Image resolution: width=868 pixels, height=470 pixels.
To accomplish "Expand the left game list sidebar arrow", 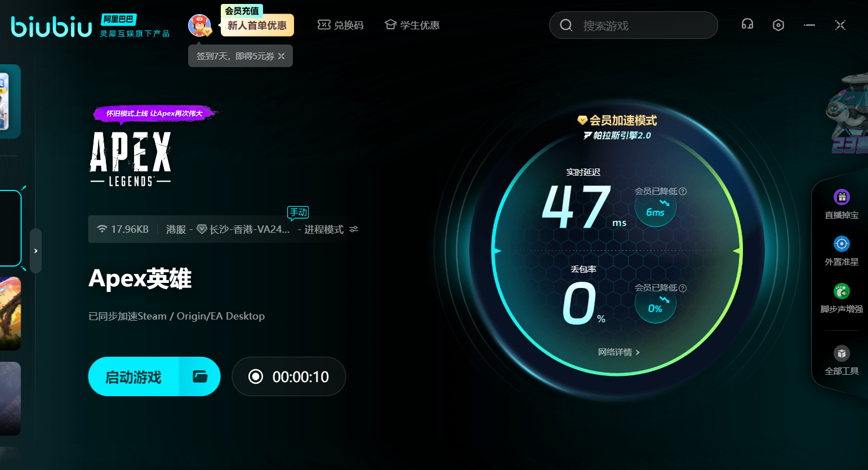I will pyautogui.click(x=35, y=251).
